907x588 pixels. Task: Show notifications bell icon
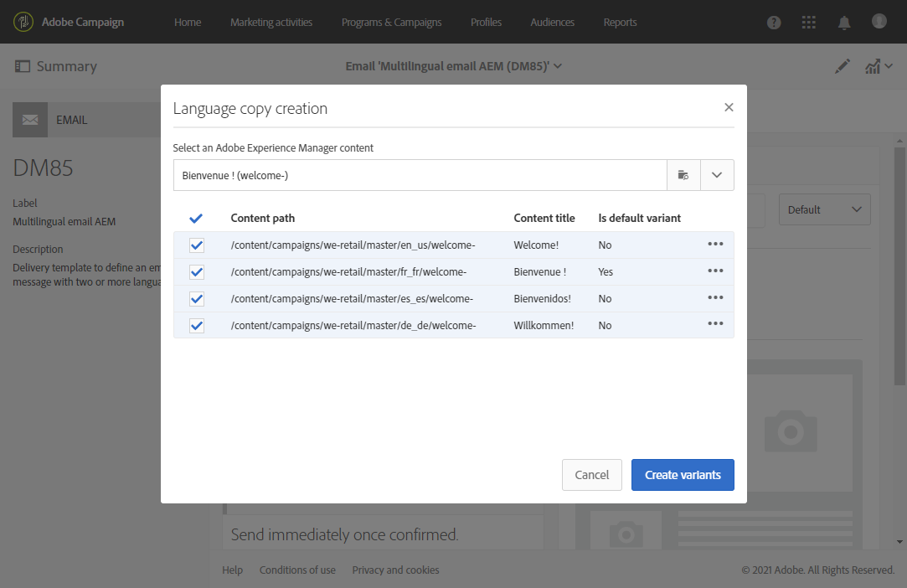[844, 23]
